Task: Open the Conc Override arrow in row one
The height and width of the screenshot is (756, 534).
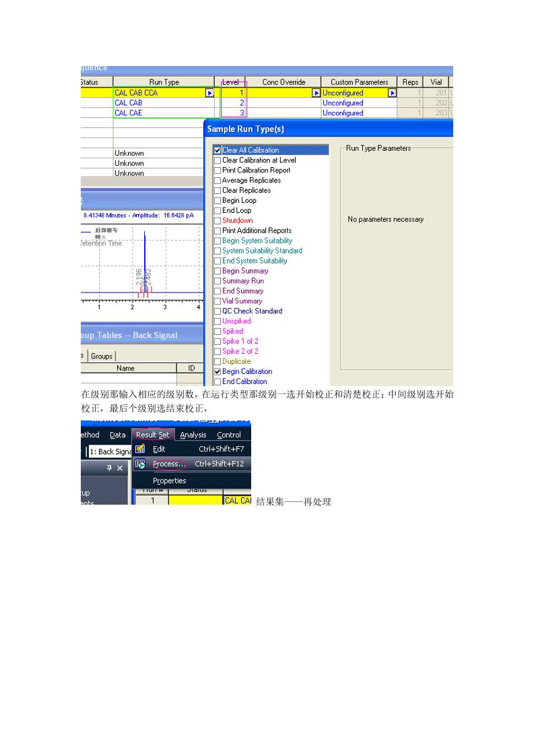Action: pyautogui.click(x=316, y=93)
